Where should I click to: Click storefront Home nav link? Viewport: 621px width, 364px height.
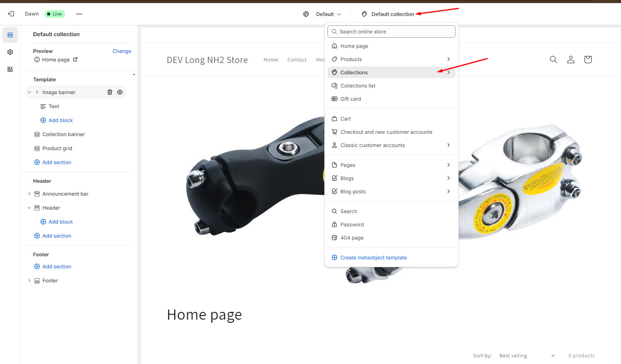click(x=271, y=59)
